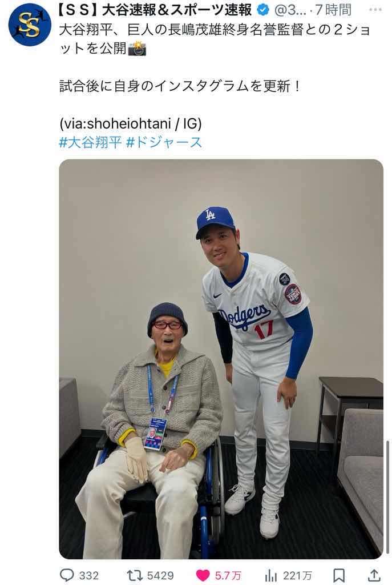The image size is (392, 585).
Task: Tap the 221万 views count
Action: [297, 575]
